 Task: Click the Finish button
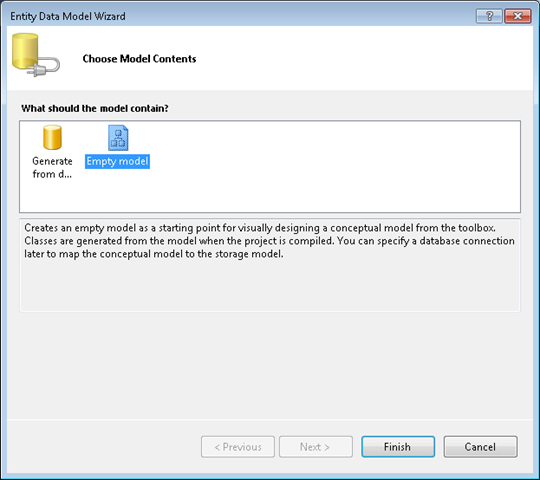point(398,447)
